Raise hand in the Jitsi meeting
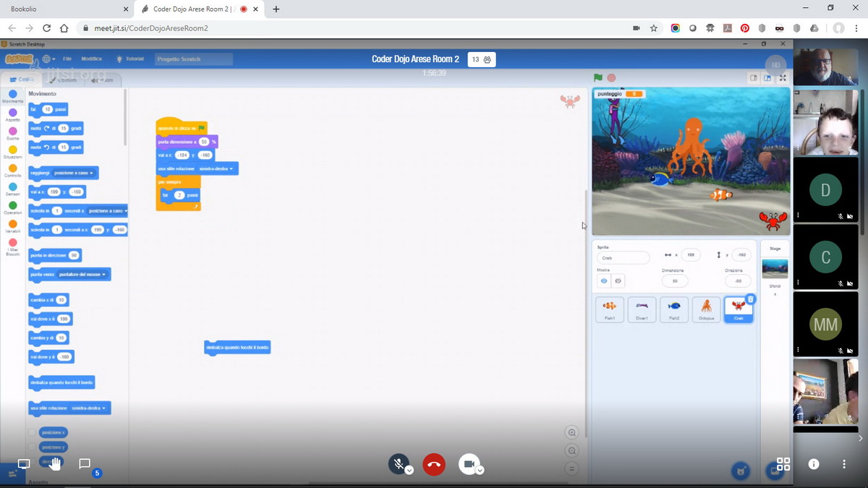868x488 pixels. [x=55, y=463]
